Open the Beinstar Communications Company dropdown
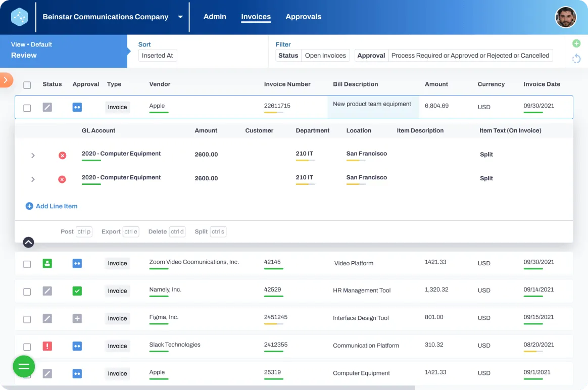This screenshot has height=390, width=588. click(180, 17)
